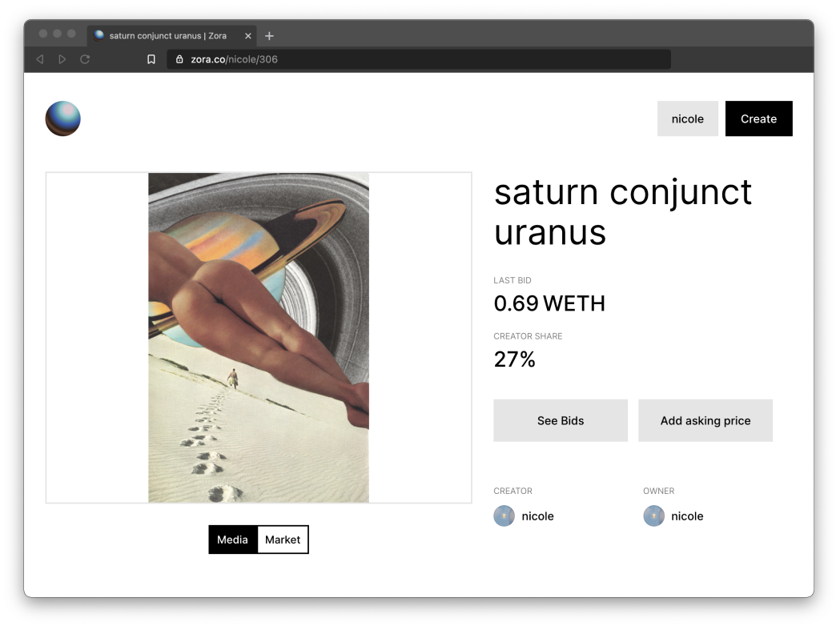Click the OWNER label
Viewport: 840px width, 626px height.
(x=658, y=491)
